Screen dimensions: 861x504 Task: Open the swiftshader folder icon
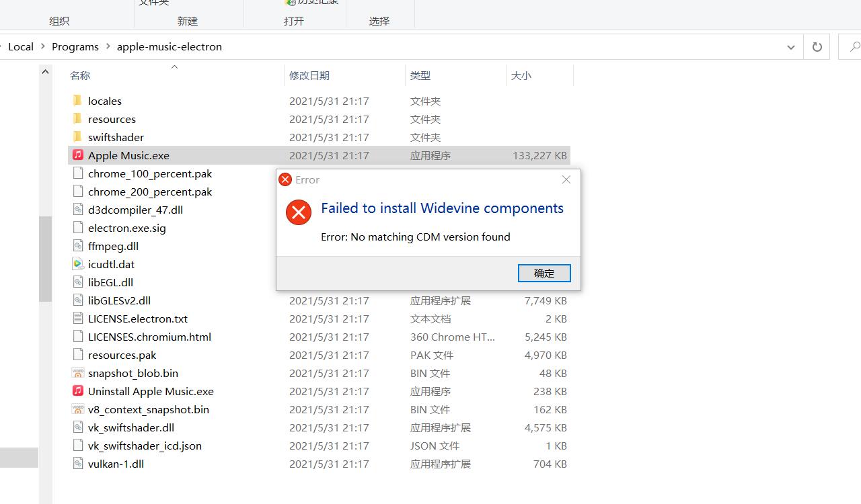coord(77,137)
